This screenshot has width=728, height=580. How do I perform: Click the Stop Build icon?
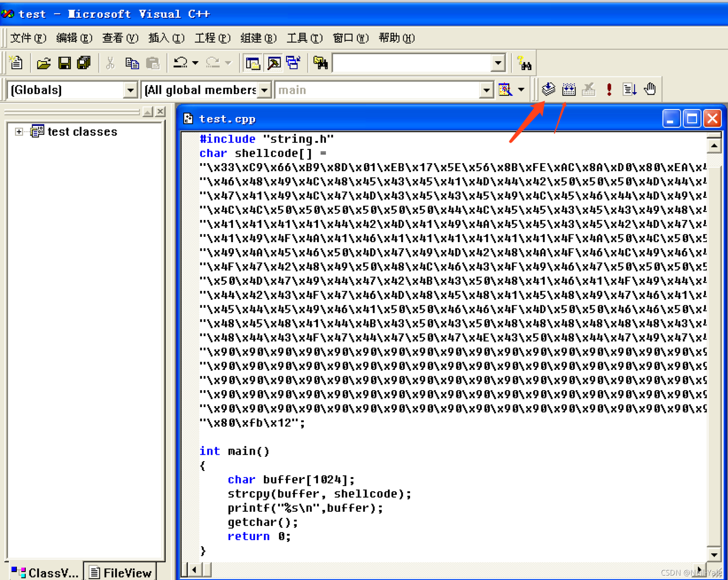point(589,89)
